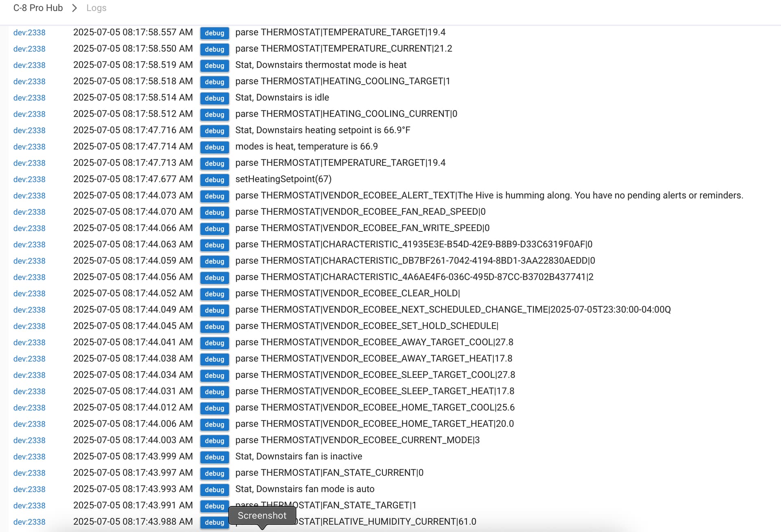Image resolution: width=781 pixels, height=532 pixels.
Task: Open dev:2338 link at 08:17:44.003 AM
Action: 29,440
